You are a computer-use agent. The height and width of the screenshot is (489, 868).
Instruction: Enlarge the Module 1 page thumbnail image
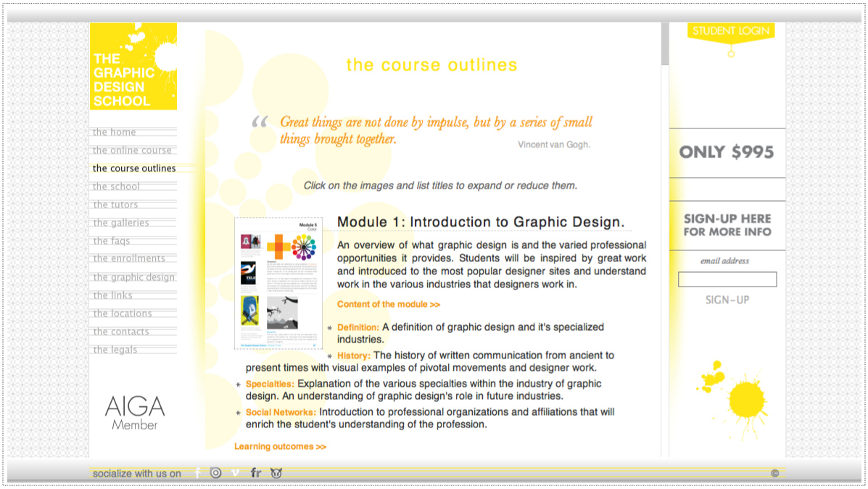click(x=278, y=283)
